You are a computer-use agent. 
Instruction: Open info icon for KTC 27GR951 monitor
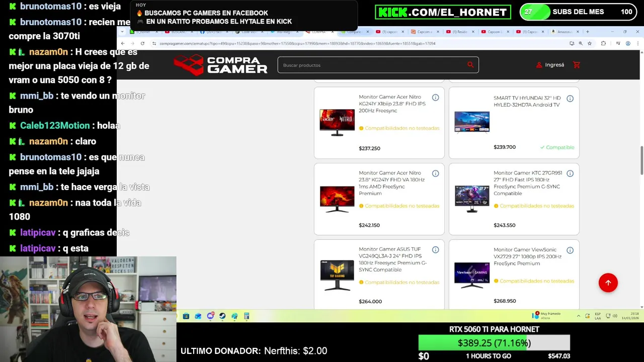coord(570,173)
